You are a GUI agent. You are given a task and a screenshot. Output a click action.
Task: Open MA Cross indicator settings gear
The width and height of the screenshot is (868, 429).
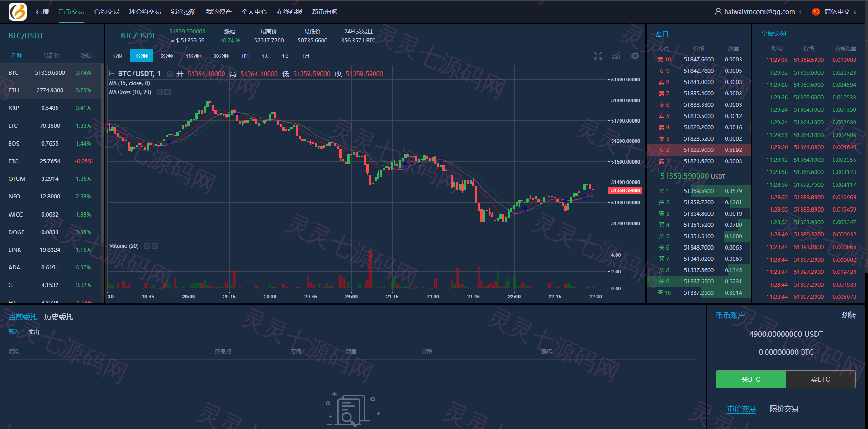[160, 92]
